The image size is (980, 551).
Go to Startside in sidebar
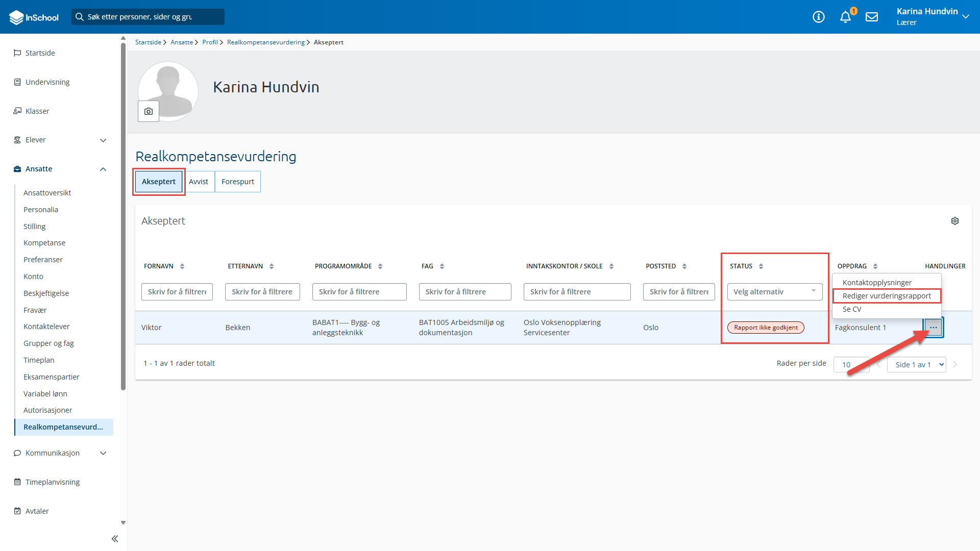tap(40, 53)
